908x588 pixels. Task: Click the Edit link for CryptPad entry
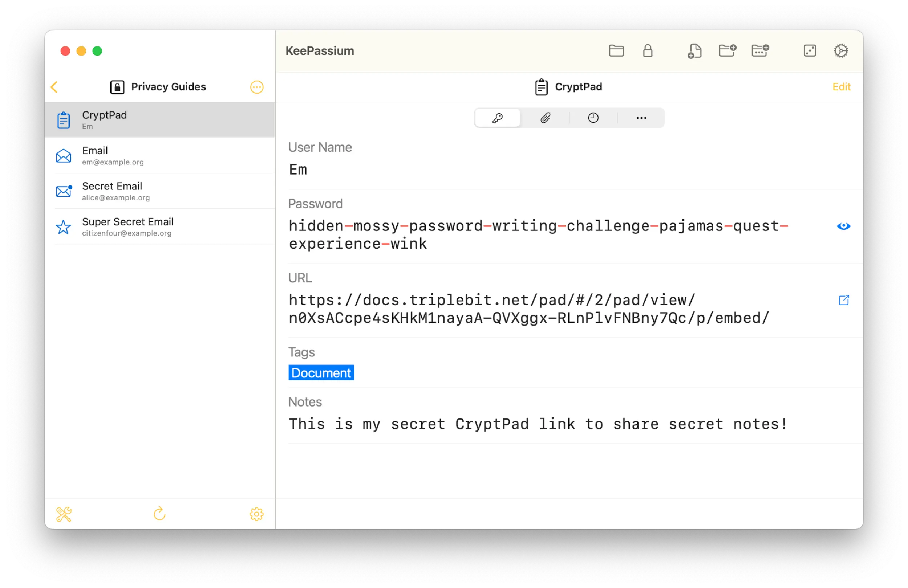click(x=842, y=86)
